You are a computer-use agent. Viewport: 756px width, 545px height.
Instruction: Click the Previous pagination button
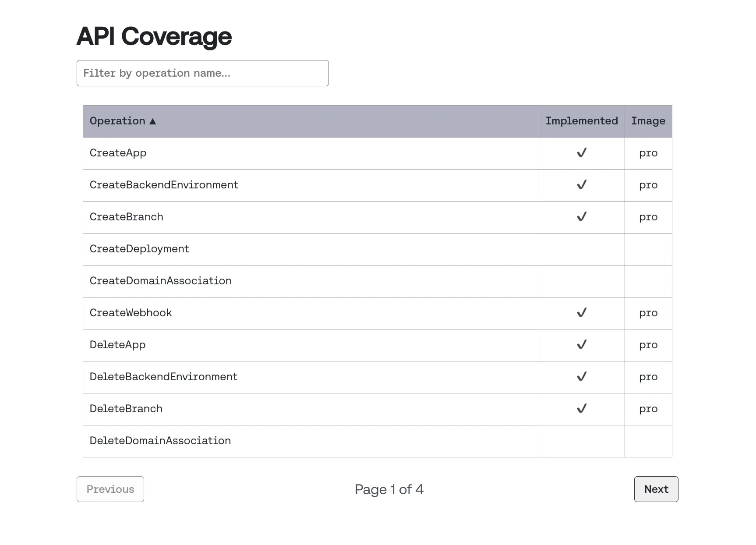click(110, 489)
